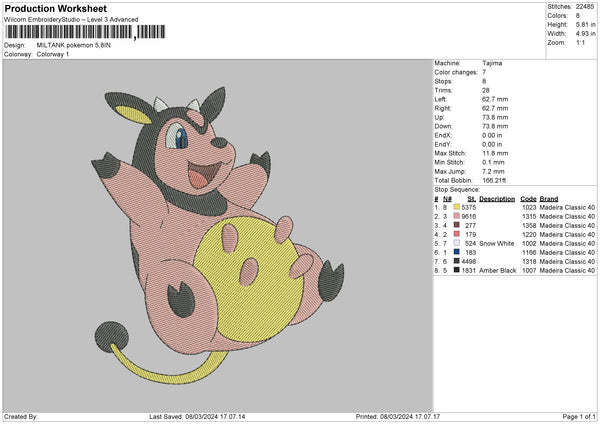600x424 pixels.
Task: Select the 'Colorway 1' value
Action: click(53, 54)
